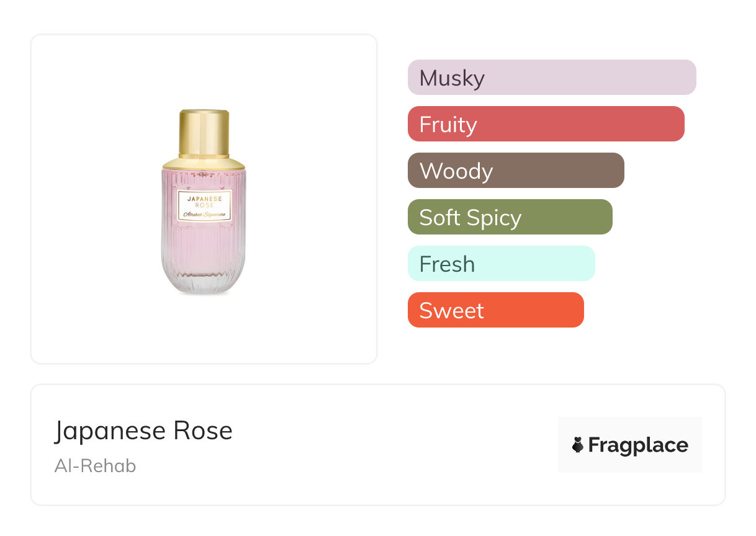756x536 pixels.
Task: Click the pink ribbed shoulder above the bottle label
Action: [204, 179]
